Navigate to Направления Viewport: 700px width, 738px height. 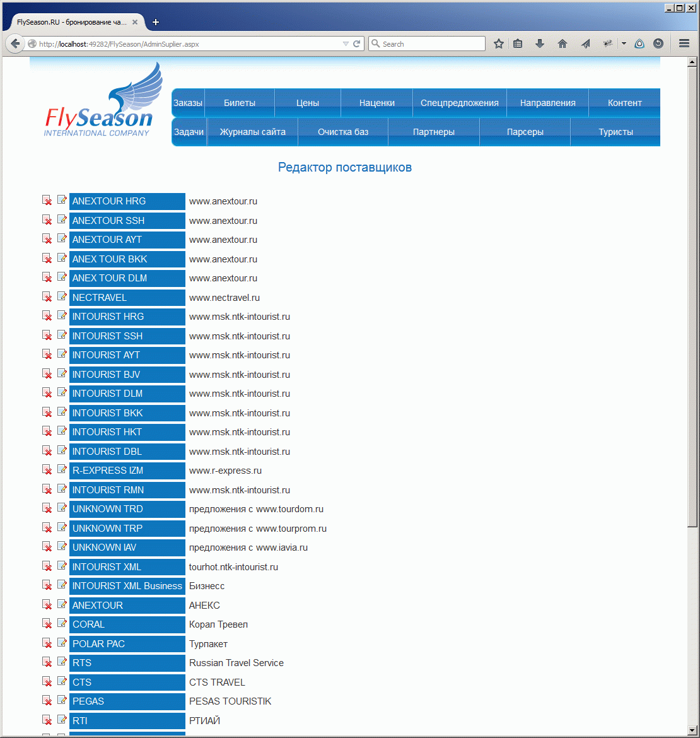(547, 103)
